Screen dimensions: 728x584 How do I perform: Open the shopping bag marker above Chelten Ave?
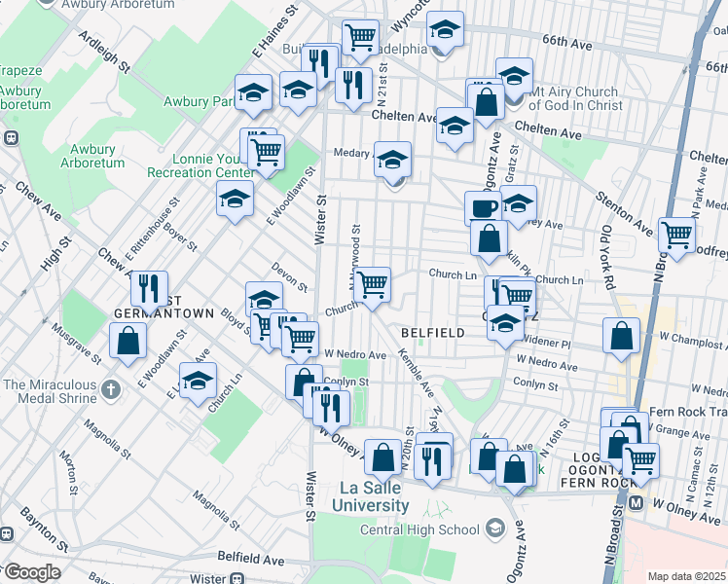coord(486,102)
